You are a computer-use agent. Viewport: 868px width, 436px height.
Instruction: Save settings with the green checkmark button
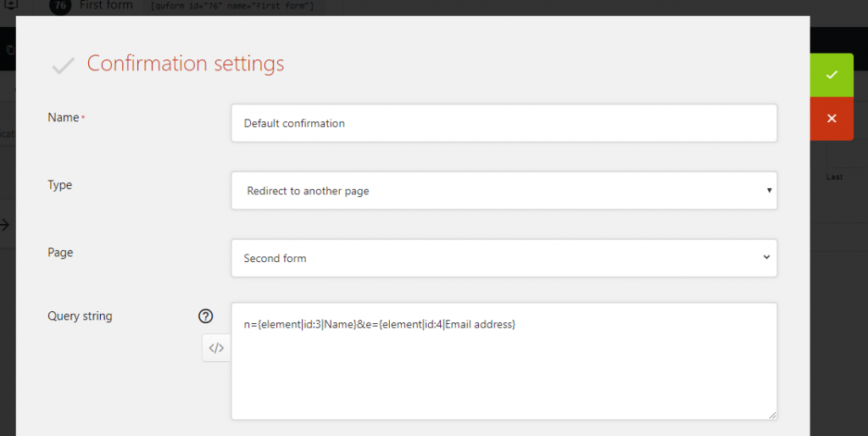tap(831, 75)
